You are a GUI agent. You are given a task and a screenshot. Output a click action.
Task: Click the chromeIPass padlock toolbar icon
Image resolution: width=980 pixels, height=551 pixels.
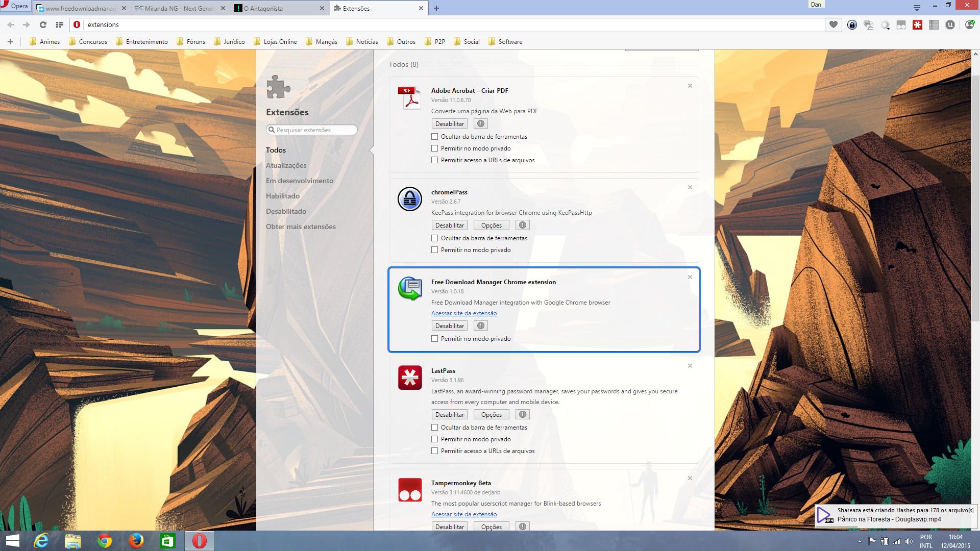click(x=852, y=24)
